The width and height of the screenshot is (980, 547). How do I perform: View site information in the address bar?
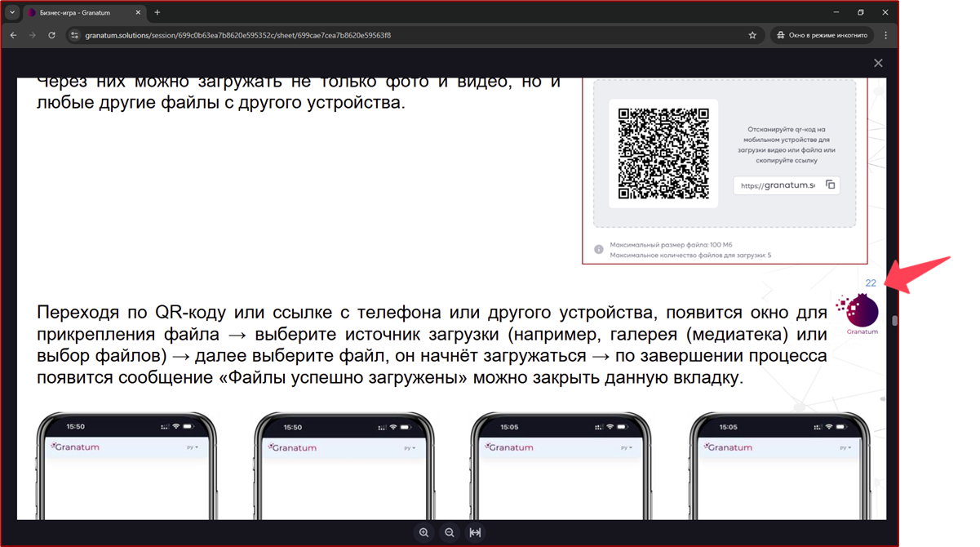pyautogui.click(x=73, y=35)
